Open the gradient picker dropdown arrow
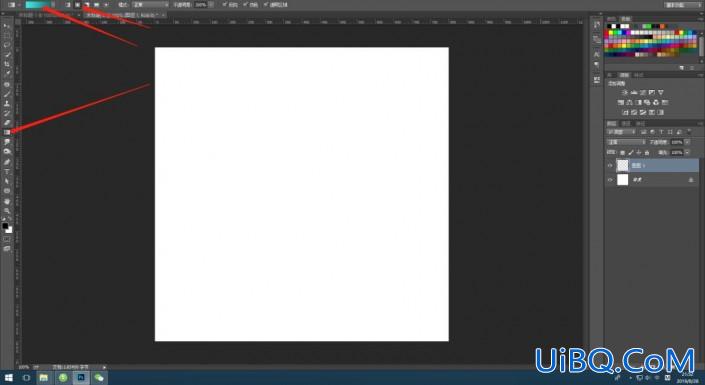705x385 pixels. pos(53,4)
